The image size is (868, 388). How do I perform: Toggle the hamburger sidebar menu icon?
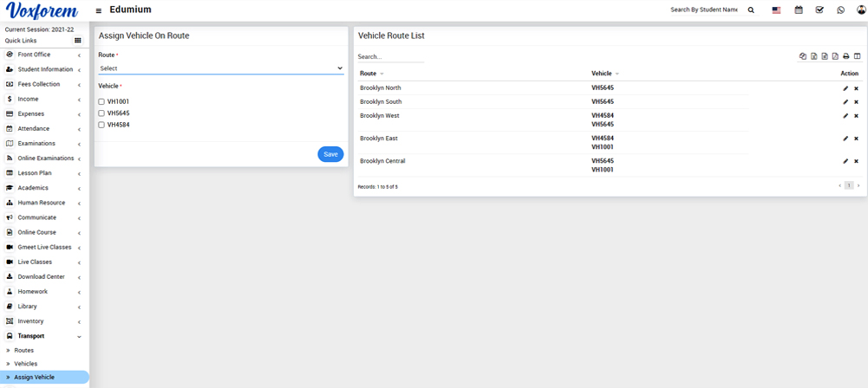[99, 10]
